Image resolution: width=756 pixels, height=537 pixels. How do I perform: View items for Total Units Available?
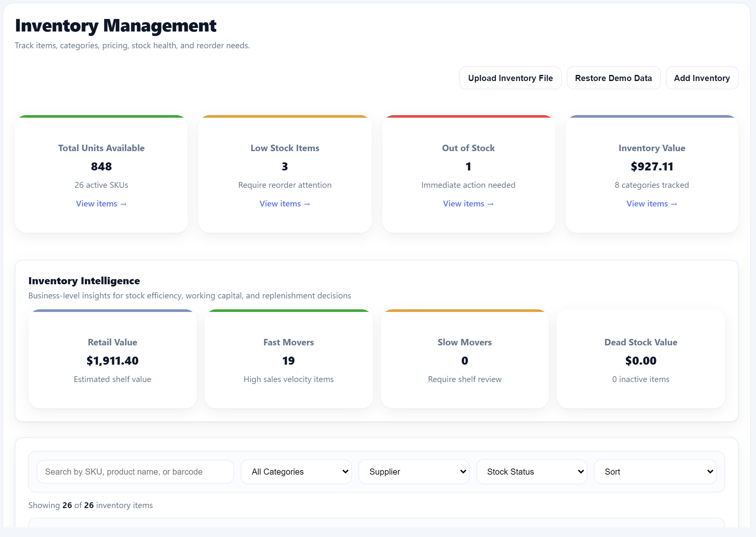coord(101,204)
